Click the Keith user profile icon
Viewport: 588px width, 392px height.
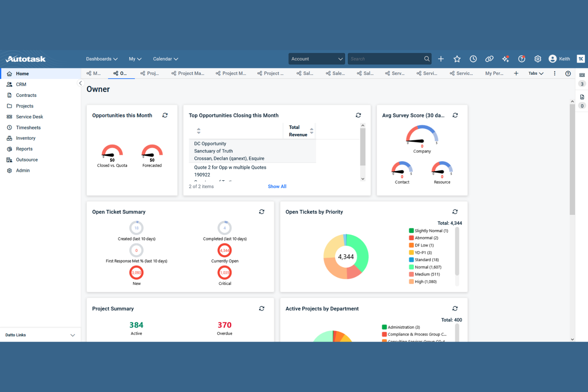pos(553,59)
